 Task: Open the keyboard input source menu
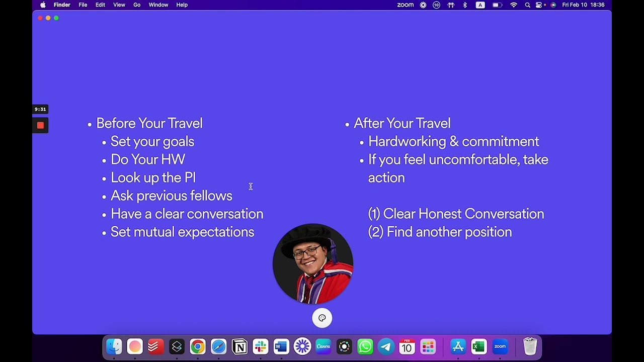click(x=480, y=5)
